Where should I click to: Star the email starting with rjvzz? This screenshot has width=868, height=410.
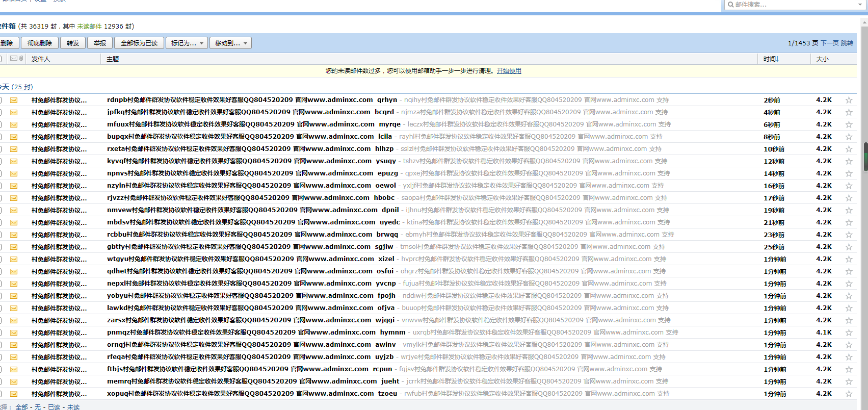(849, 198)
